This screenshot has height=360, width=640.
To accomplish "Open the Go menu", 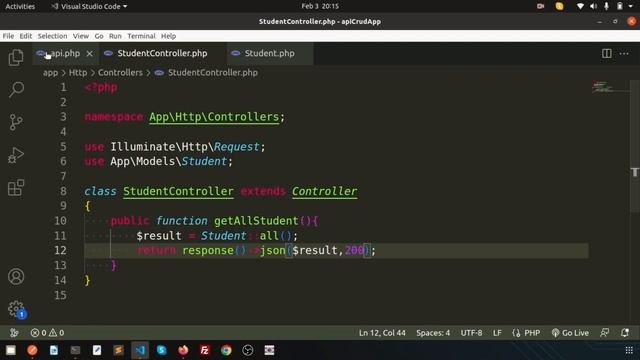I will tap(99, 36).
